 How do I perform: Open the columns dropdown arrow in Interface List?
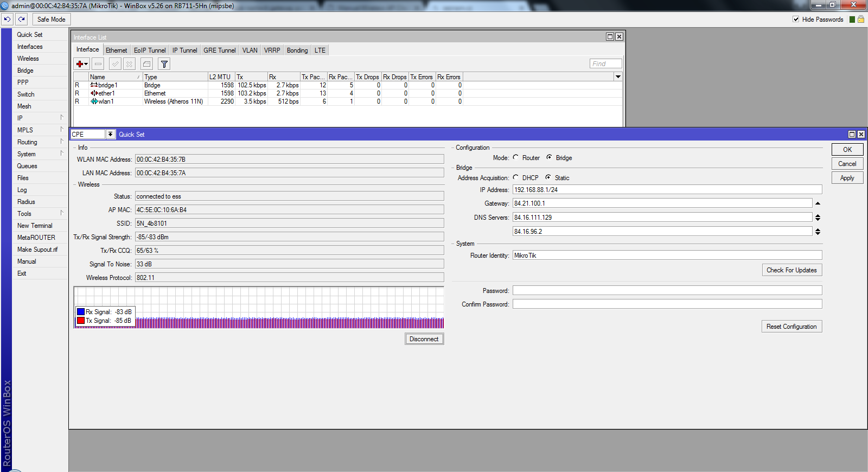[618, 77]
